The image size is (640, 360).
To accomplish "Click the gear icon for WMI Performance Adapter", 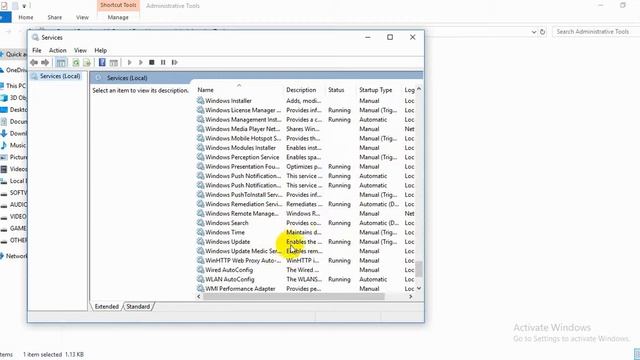I will click(200, 289).
